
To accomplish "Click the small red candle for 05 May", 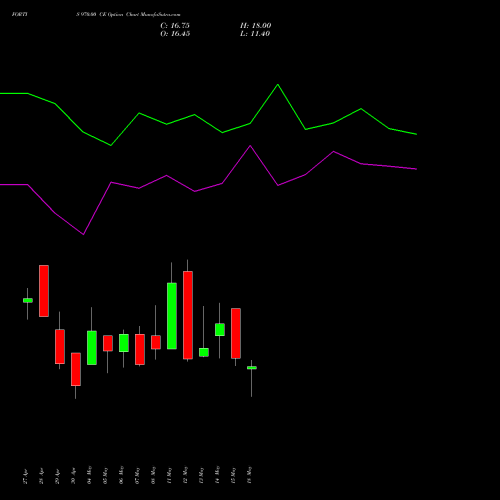I will click(108, 343).
